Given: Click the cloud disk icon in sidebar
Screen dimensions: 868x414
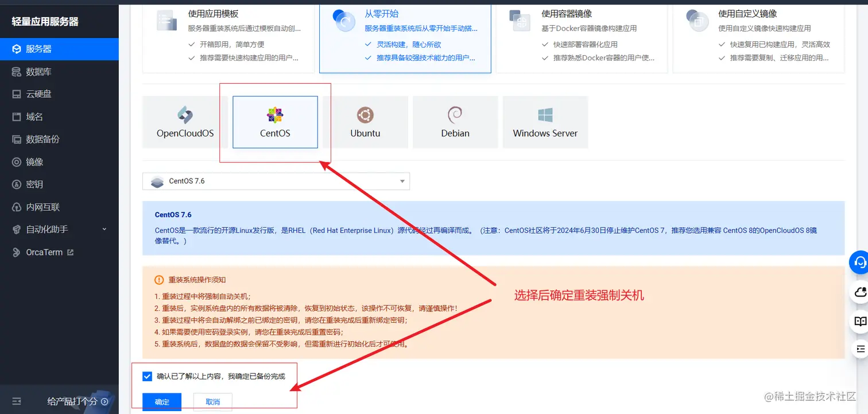Looking at the screenshot, I should (x=17, y=94).
